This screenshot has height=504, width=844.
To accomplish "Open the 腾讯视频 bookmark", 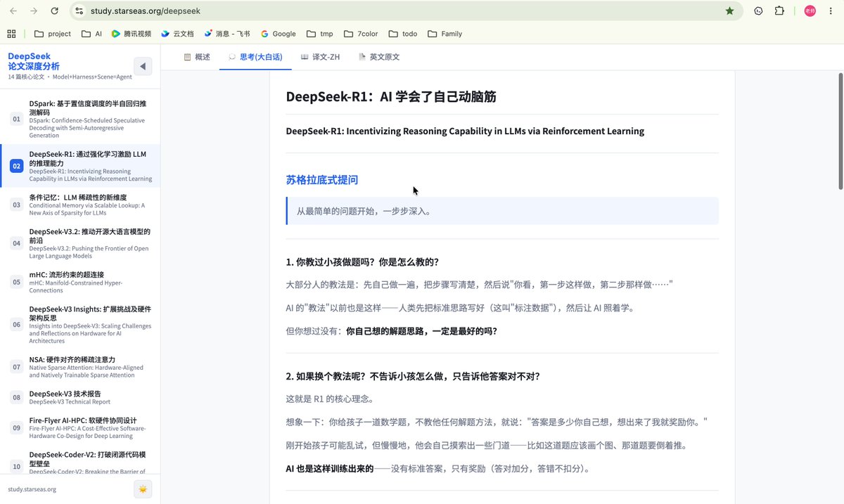I will [x=132, y=33].
